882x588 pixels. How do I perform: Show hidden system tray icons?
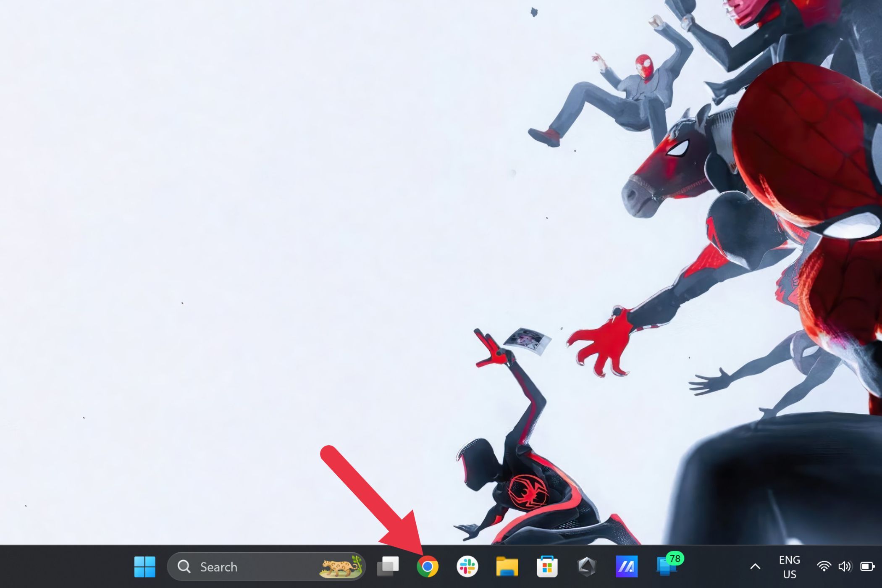(755, 567)
